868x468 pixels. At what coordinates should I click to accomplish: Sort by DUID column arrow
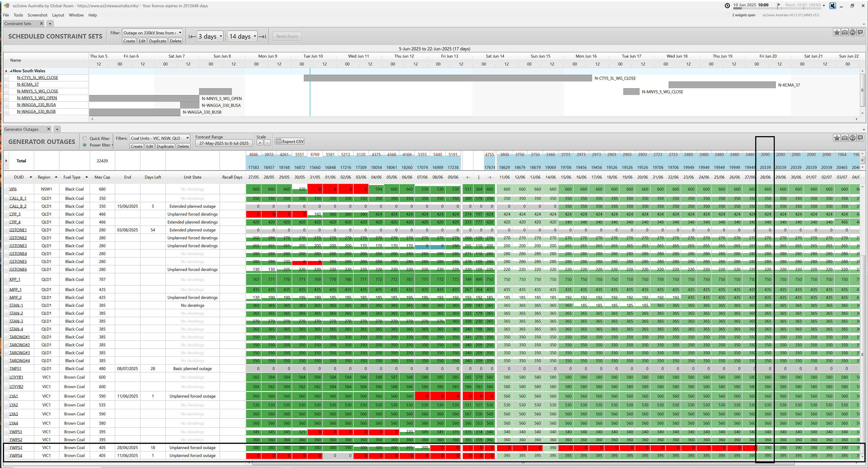pyautogui.click(x=31, y=177)
